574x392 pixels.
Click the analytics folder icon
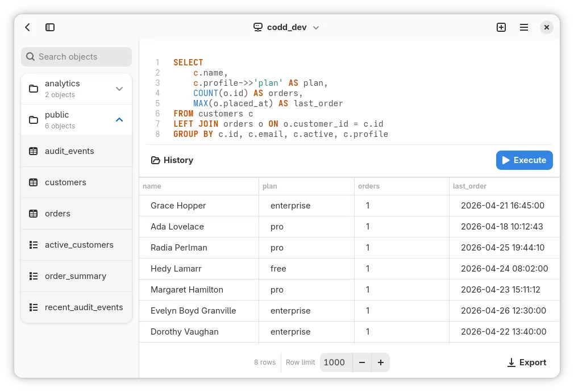(x=34, y=89)
